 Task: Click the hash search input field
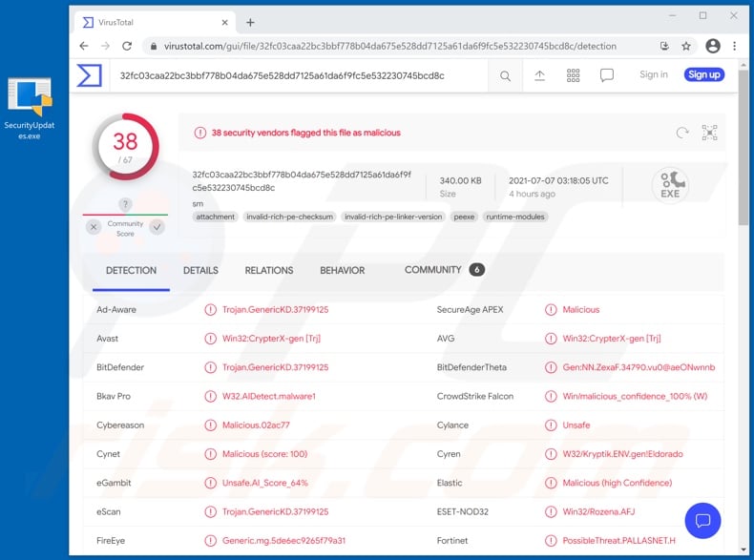point(299,75)
